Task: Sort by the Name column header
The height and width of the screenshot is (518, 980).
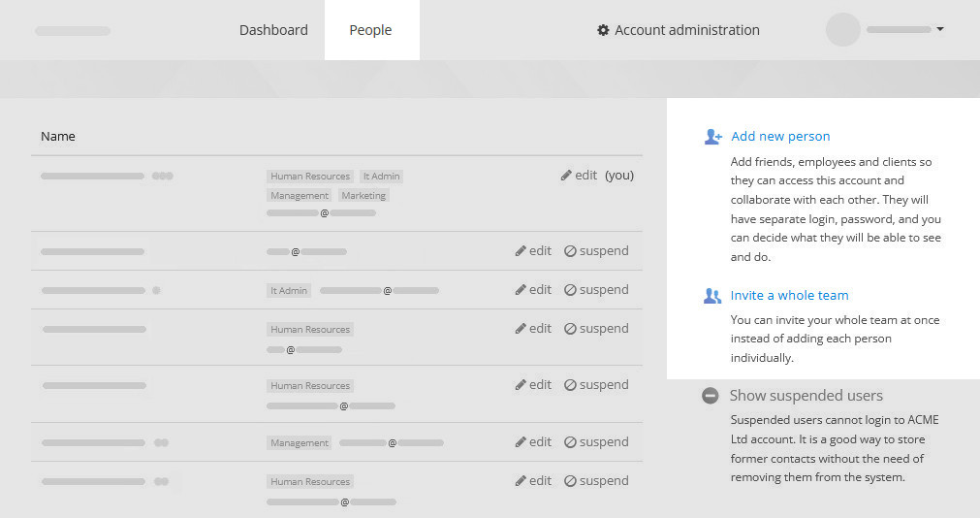Action: pos(58,137)
